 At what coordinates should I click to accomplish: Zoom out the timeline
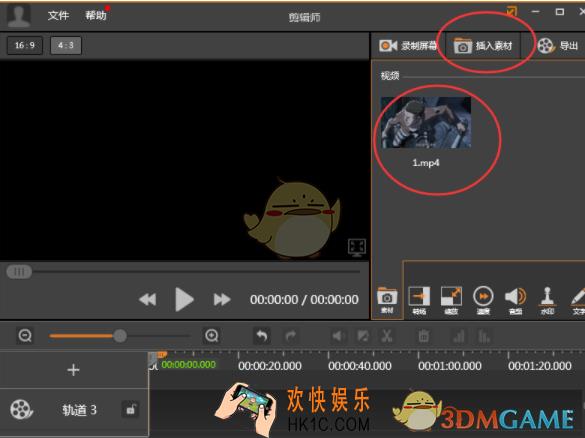point(25,336)
